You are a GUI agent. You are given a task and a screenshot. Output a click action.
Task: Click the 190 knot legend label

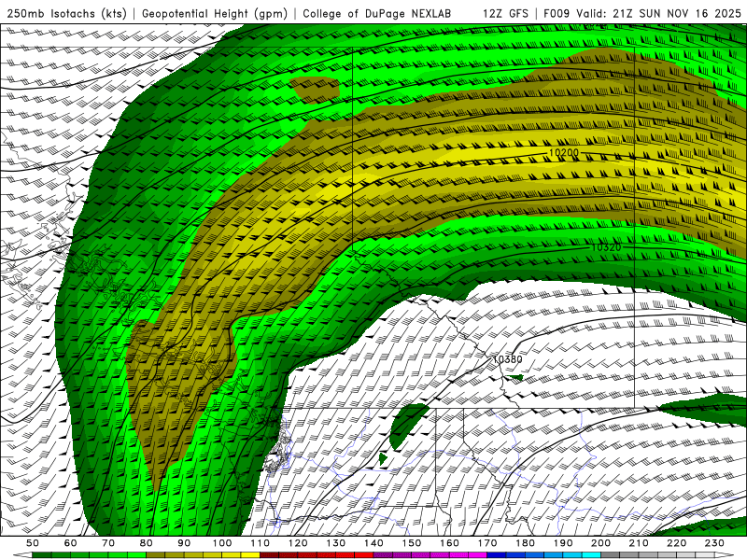563,543
